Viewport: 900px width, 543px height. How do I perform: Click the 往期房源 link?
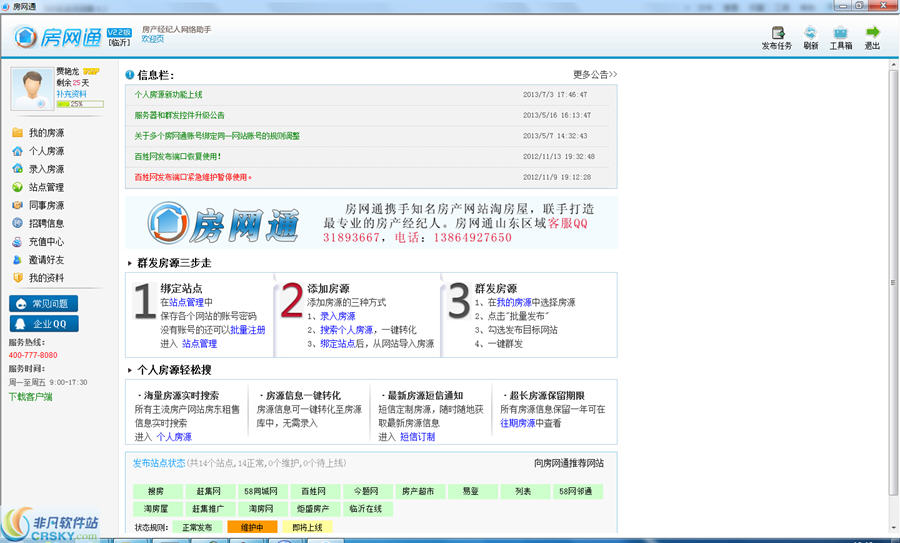[517, 423]
